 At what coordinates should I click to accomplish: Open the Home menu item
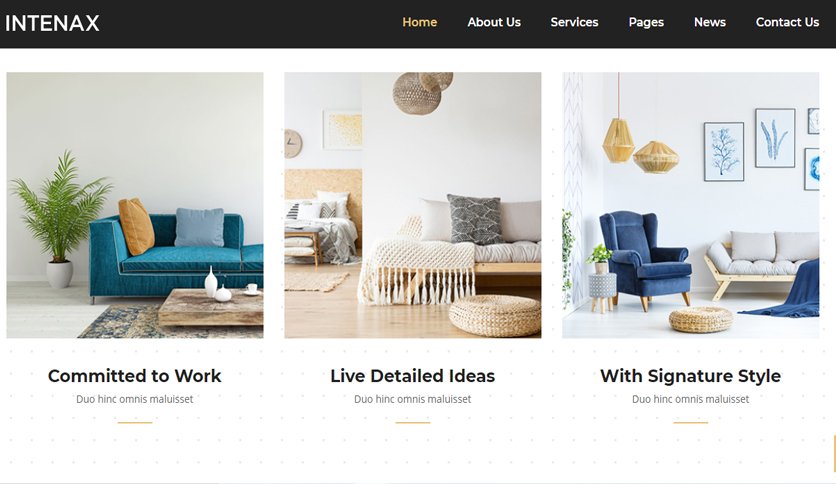click(420, 22)
